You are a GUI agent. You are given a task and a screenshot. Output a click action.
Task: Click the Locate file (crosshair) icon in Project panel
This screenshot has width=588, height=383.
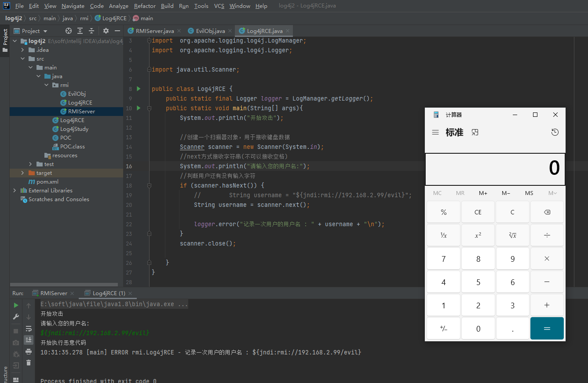(68, 31)
